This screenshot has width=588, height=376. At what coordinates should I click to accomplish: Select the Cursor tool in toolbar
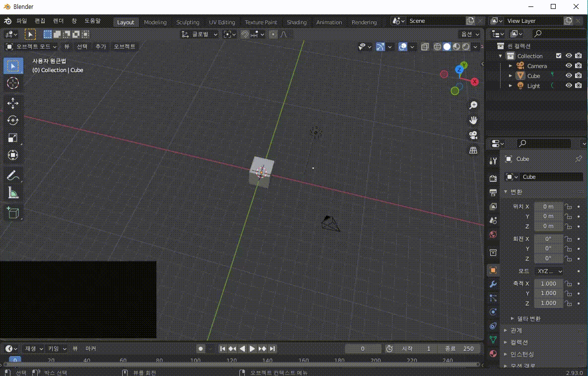pyautogui.click(x=13, y=83)
